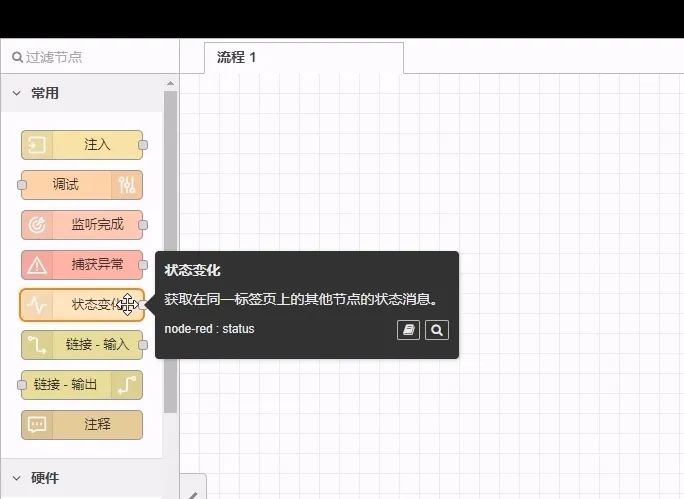Click the search icon in filter box
Viewport: 684px width, 499px height.
[x=17, y=57]
